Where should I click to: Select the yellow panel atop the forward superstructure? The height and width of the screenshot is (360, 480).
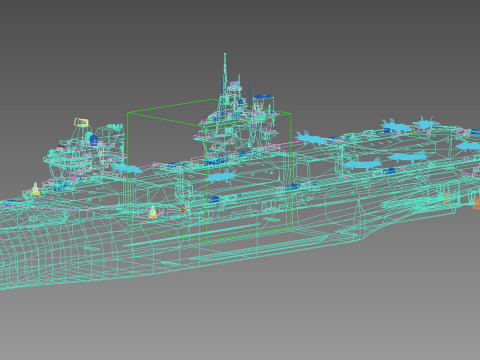81,122
